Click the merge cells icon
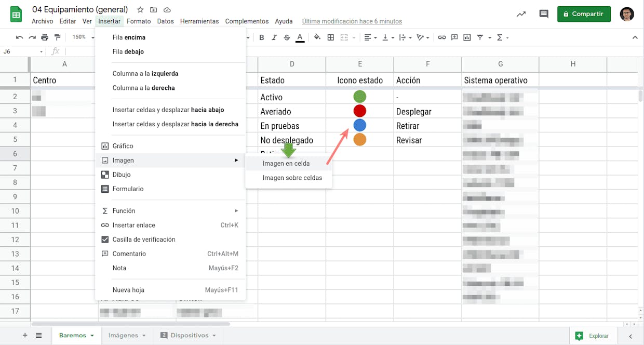644x345 pixels. click(344, 37)
